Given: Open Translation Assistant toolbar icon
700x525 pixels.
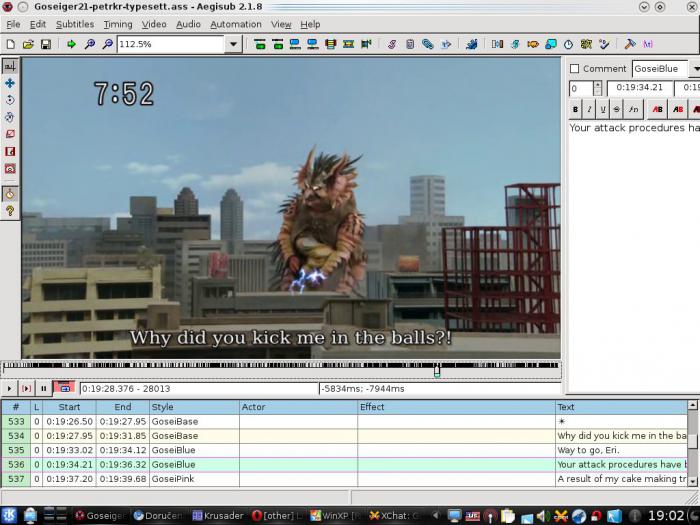Looking at the screenshot, I should pos(533,44).
